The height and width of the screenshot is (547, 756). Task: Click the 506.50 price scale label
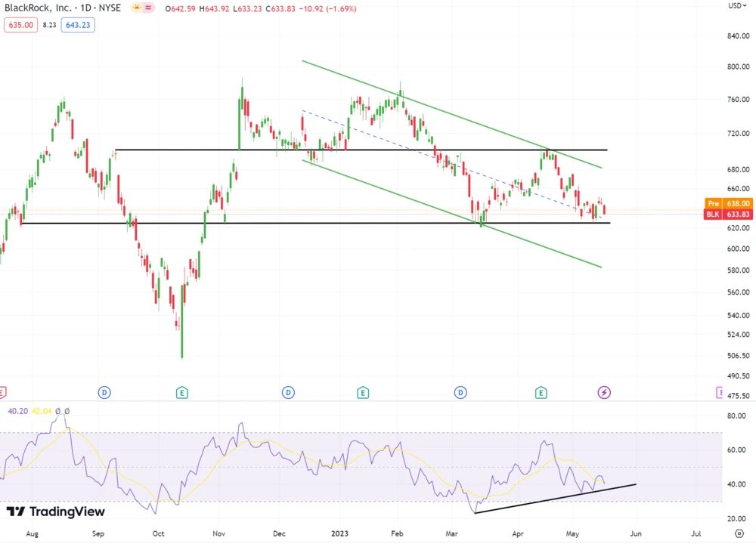point(738,355)
